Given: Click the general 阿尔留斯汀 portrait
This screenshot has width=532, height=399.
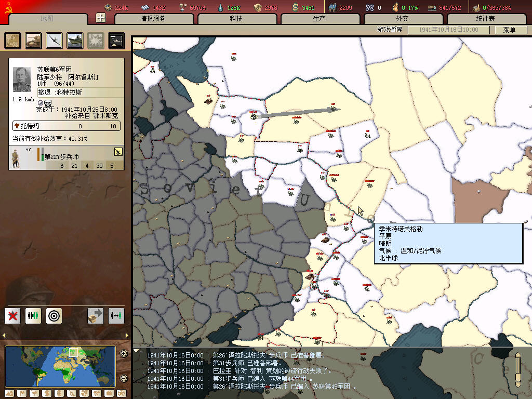Looking at the screenshot, I should [x=22, y=79].
